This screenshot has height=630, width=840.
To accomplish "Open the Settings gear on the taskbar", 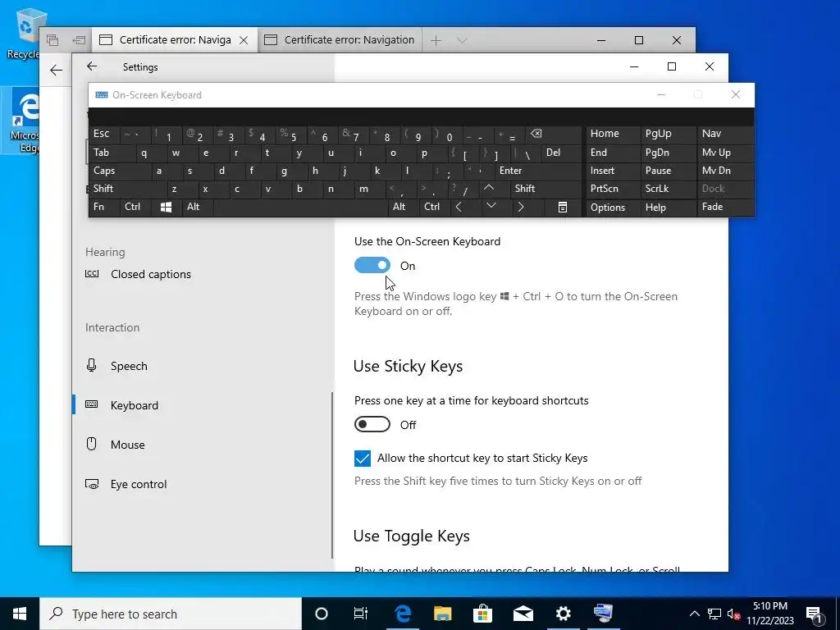I will coord(563,614).
